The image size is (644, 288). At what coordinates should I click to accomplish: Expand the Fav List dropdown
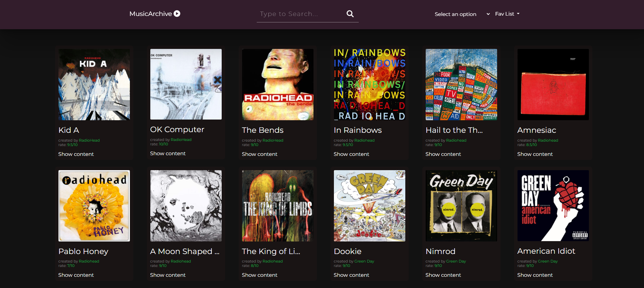click(507, 14)
